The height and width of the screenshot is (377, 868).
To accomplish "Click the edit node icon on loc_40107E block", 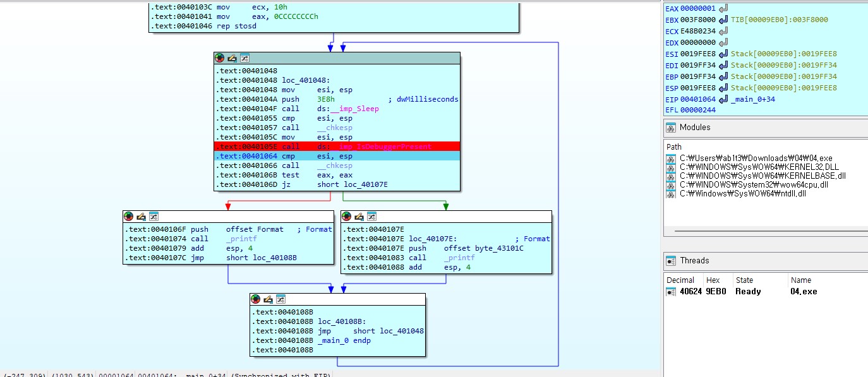I will (x=359, y=215).
